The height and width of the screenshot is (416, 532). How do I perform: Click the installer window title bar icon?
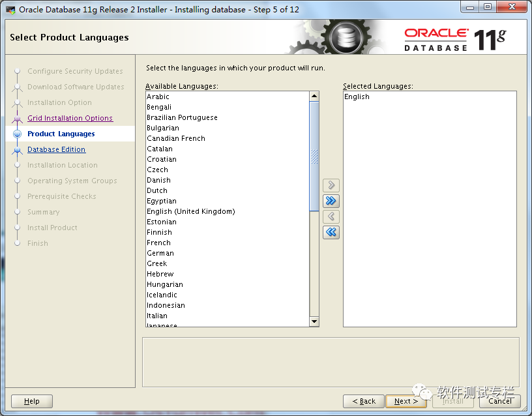point(11,10)
